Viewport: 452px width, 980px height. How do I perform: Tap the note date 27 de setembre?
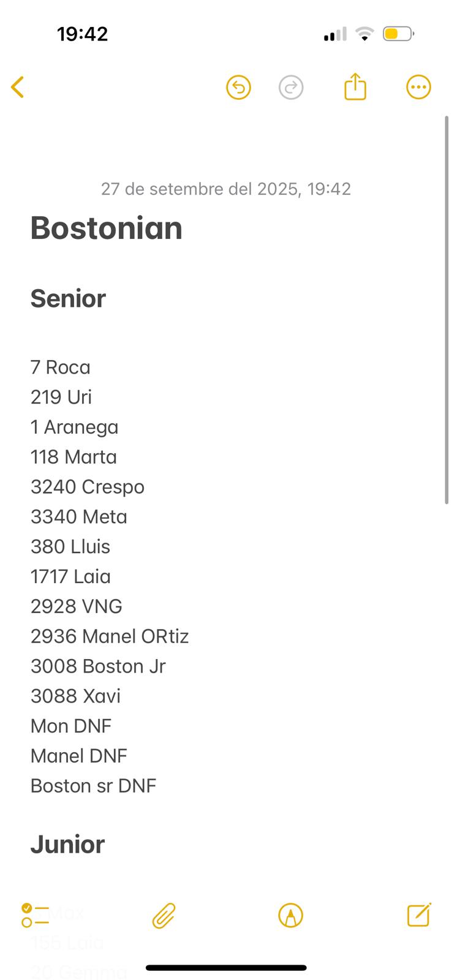coord(225,189)
